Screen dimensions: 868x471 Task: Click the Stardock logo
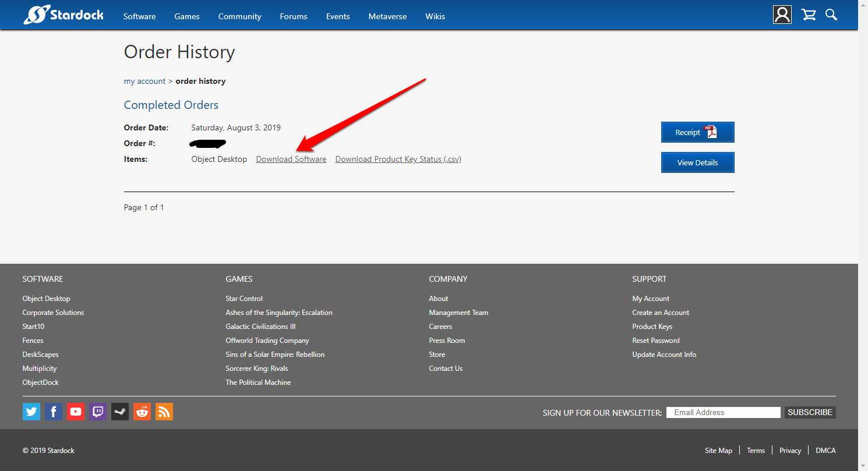pyautogui.click(x=63, y=15)
